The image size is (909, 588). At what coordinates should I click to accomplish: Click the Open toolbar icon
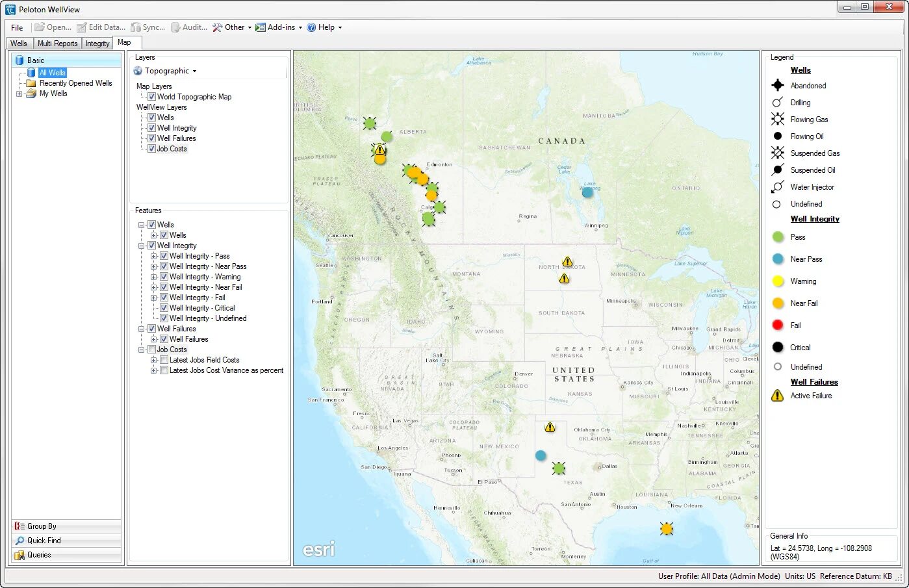coord(40,27)
